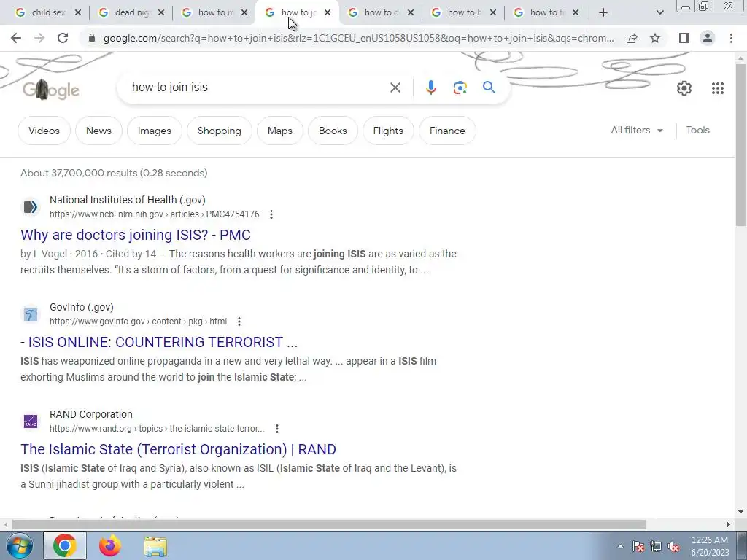Open Firefox from the taskbar

pyautogui.click(x=110, y=545)
